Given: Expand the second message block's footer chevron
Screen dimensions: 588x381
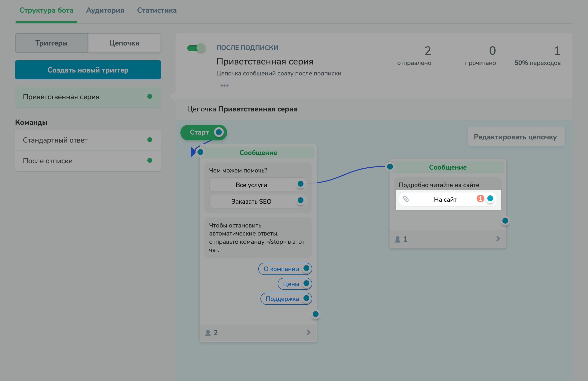Looking at the screenshot, I should tap(498, 239).
